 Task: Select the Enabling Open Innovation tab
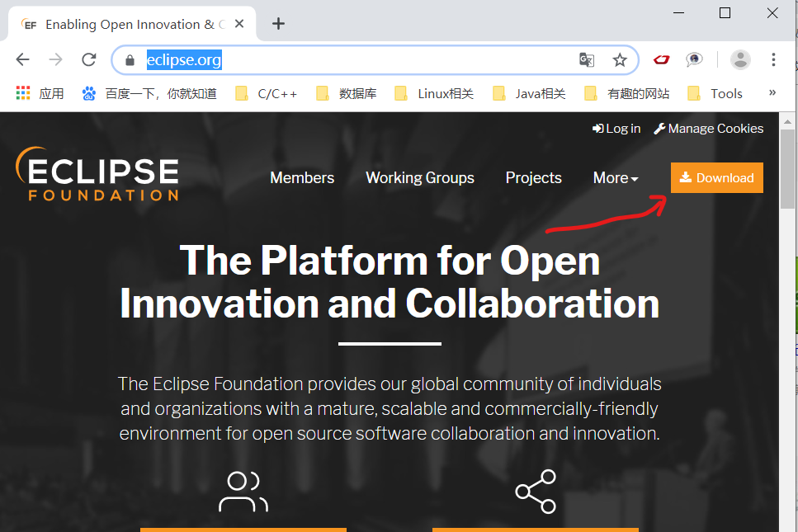click(132, 24)
